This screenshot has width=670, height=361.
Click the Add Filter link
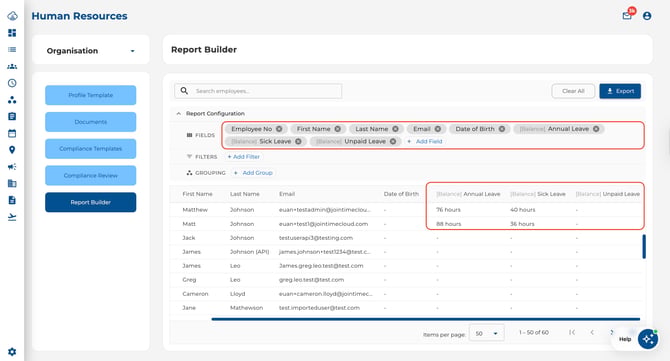[x=244, y=157]
